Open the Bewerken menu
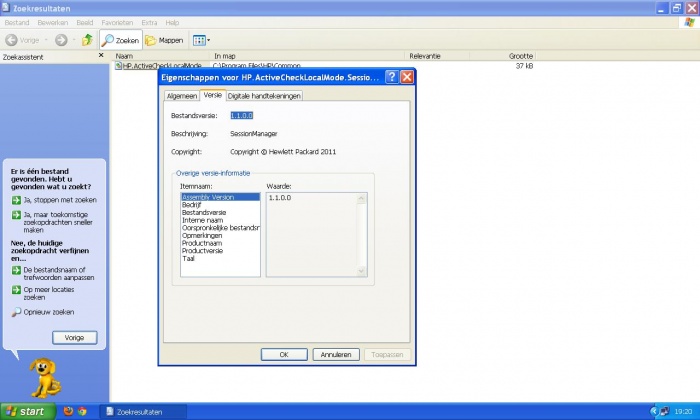 [53, 22]
